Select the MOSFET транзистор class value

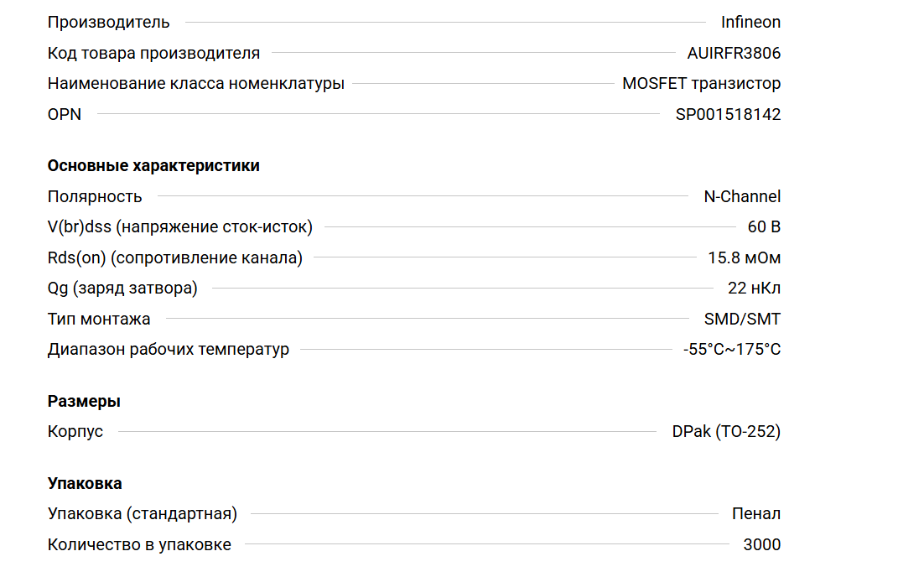[701, 83]
